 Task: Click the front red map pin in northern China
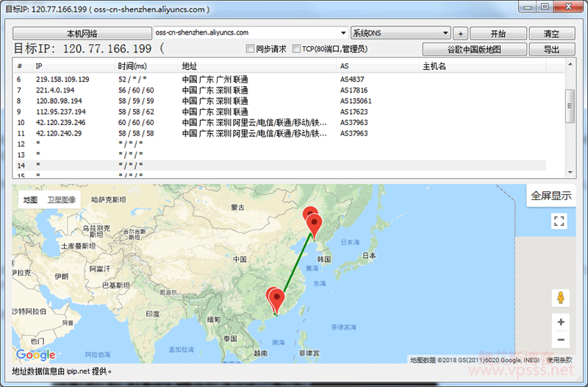pyautogui.click(x=315, y=227)
